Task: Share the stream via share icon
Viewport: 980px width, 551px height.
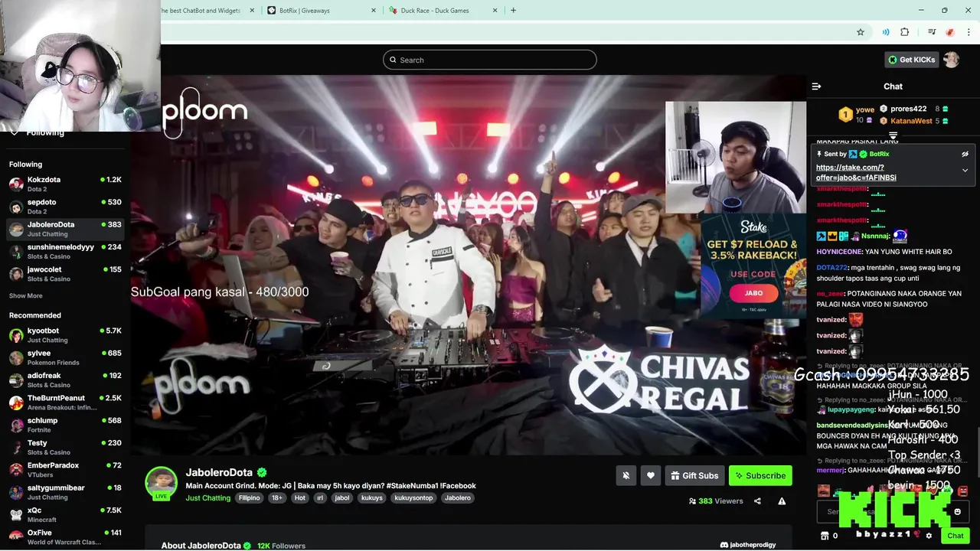Action: tap(757, 501)
